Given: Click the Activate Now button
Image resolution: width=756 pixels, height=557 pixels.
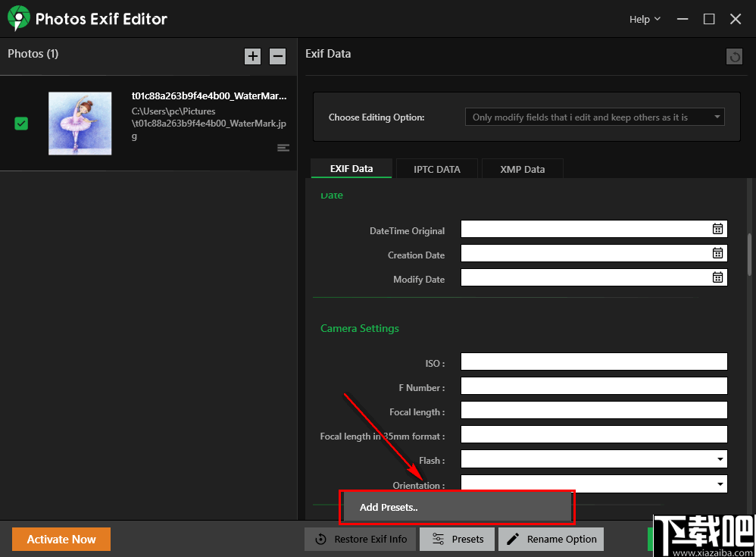Looking at the screenshot, I should [x=61, y=539].
